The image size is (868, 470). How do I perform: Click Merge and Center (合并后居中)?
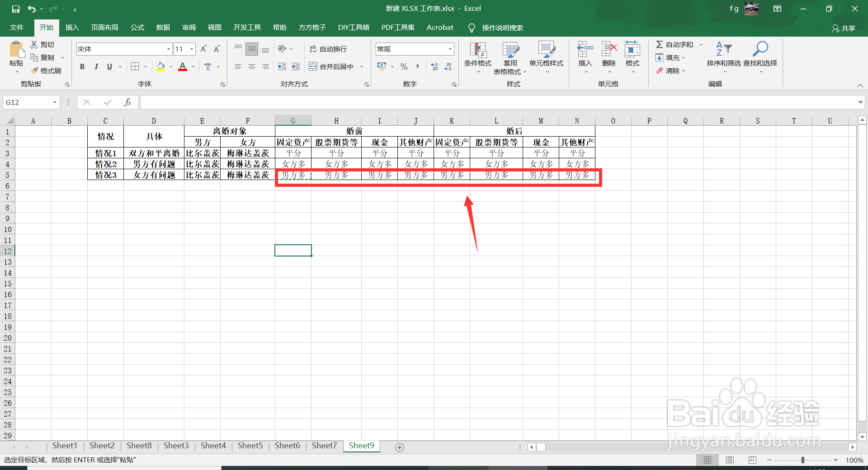(x=332, y=66)
